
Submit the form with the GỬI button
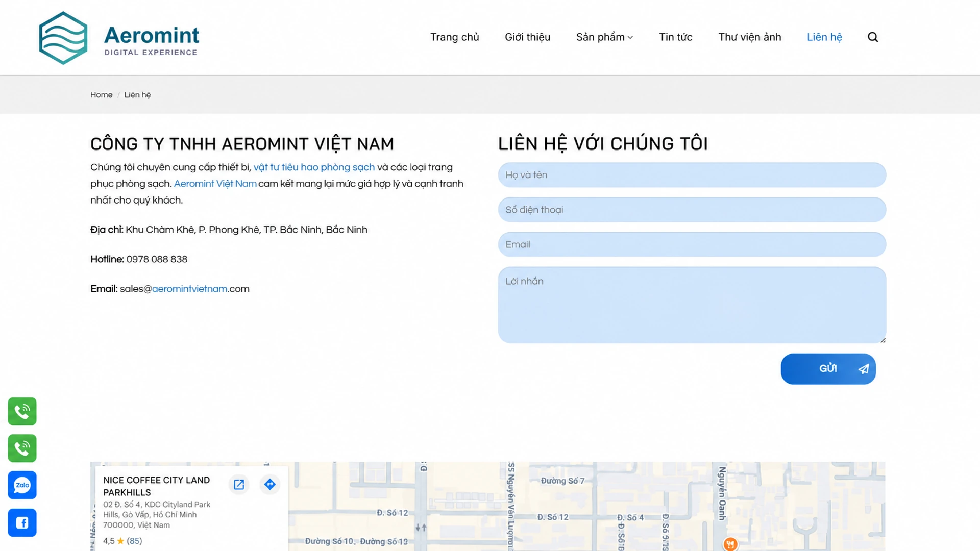[828, 369]
